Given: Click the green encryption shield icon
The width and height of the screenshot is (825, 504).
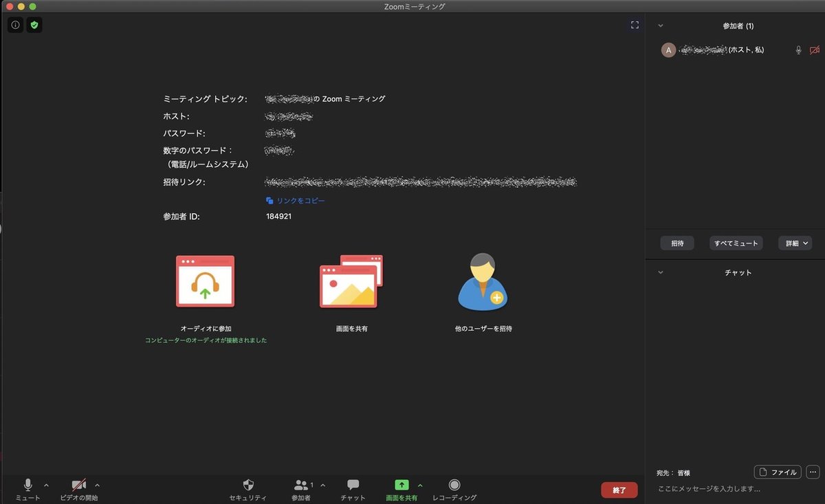Looking at the screenshot, I should (x=34, y=24).
